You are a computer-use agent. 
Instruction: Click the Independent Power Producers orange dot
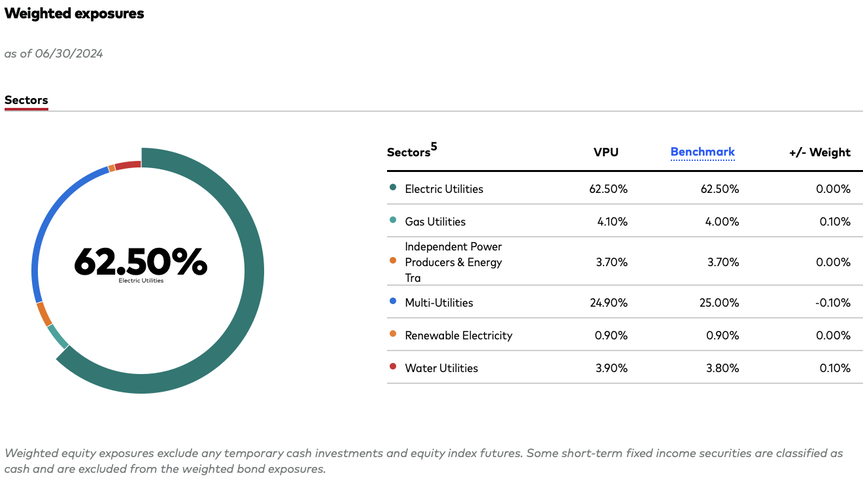point(392,262)
